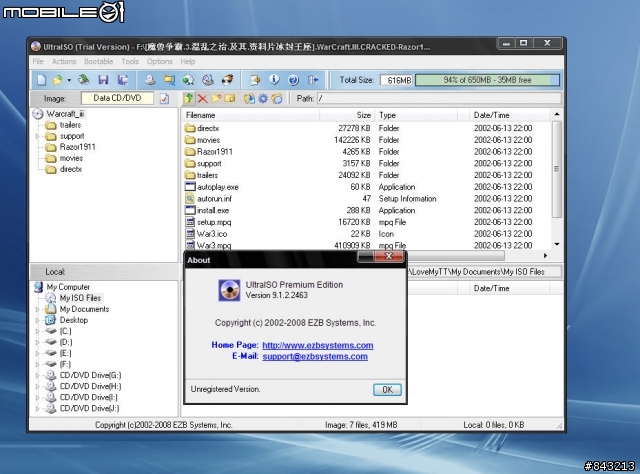
Task: Click the Rename folder icon
Action: click(230, 98)
